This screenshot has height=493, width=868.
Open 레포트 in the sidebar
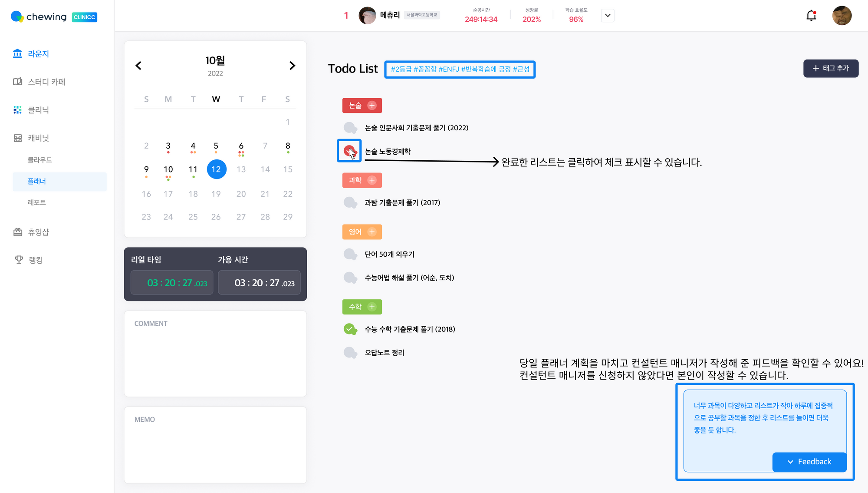click(37, 202)
